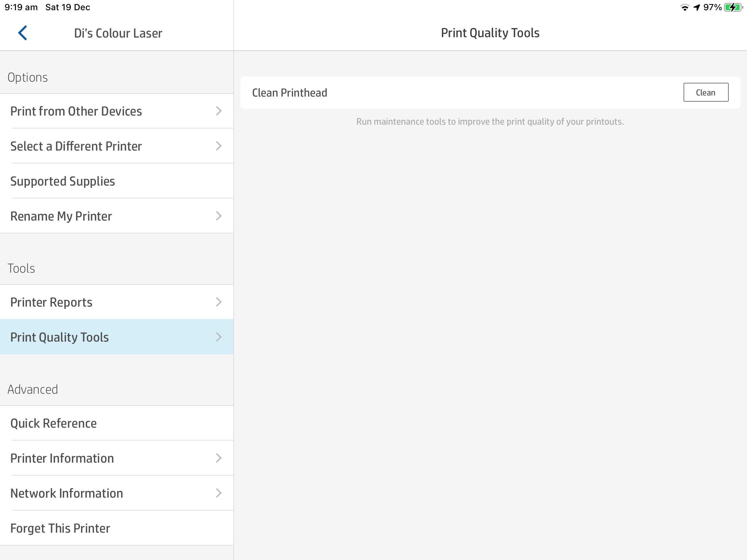Screen dimensions: 747x560
Task: Tap the blue back arrow icon
Action: point(23,33)
